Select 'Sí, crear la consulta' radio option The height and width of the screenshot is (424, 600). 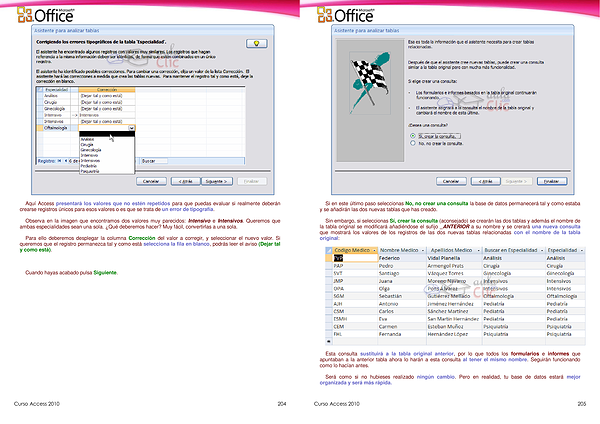click(x=413, y=135)
